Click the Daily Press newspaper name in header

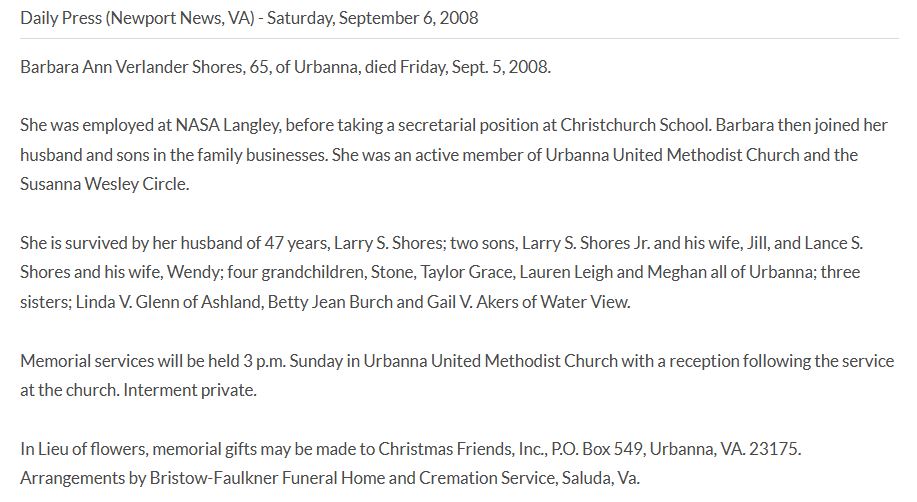pos(65,18)
